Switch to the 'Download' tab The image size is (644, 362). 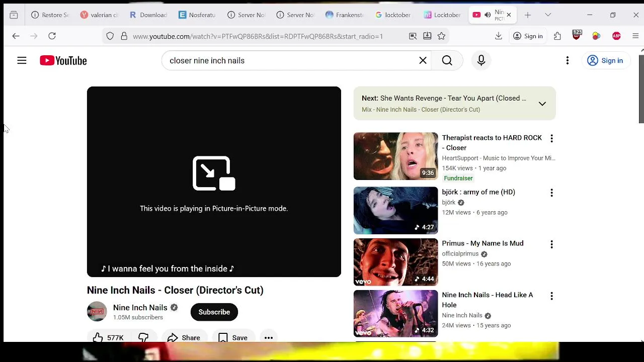coord(149,15)
